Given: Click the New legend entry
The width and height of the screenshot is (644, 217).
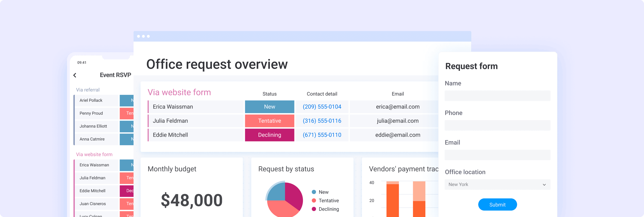Looking at the screenshot, I should coord(320,192).
